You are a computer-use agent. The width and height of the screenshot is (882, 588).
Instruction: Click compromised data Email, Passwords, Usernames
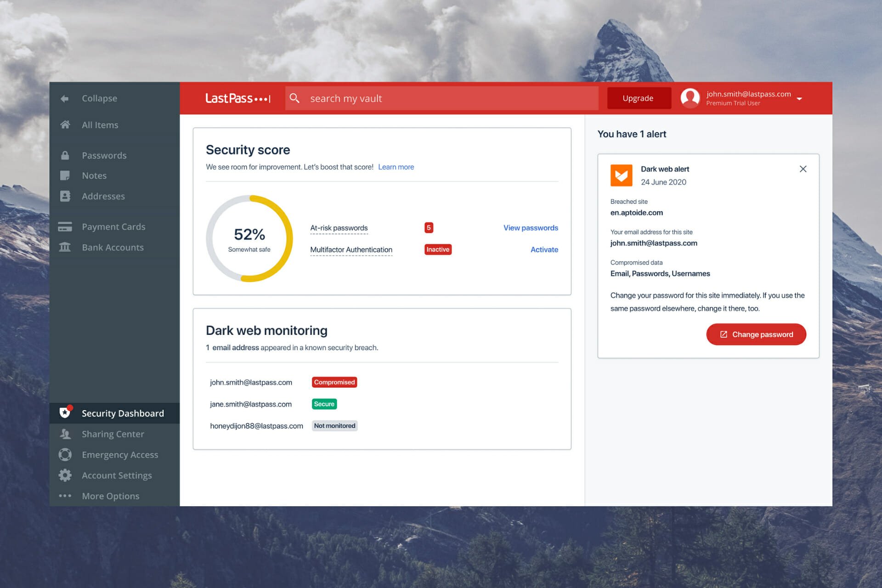pyautogui.click(x=660, y=274)
